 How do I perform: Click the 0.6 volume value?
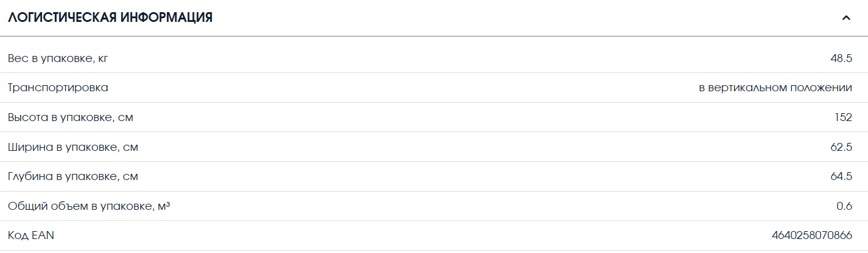[x=844, y=206]
